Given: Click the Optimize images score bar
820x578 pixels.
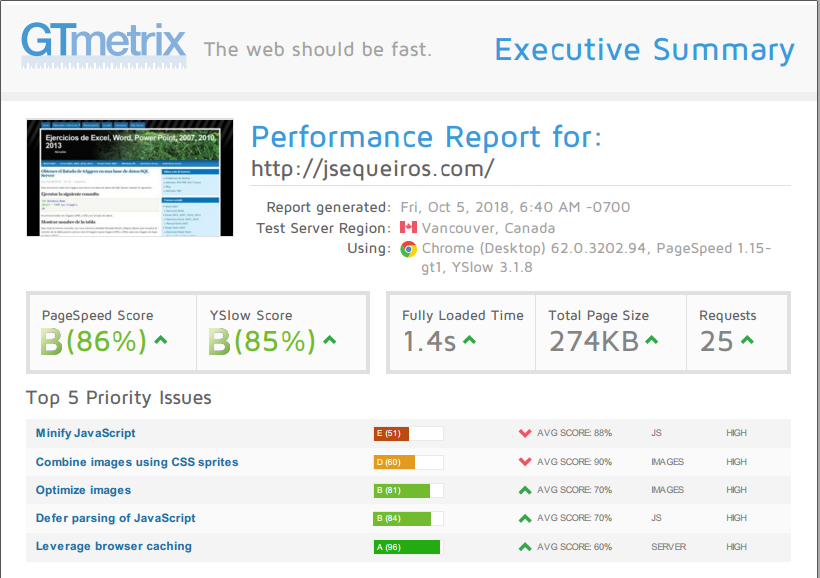Looking at the screenshot, I should click(406, 490).
